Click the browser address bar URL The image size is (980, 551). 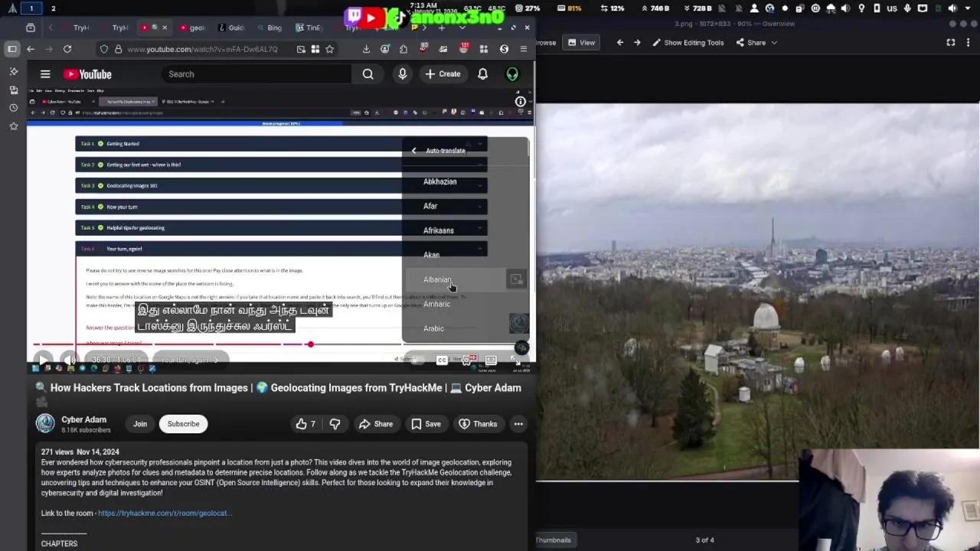[203, 49]
